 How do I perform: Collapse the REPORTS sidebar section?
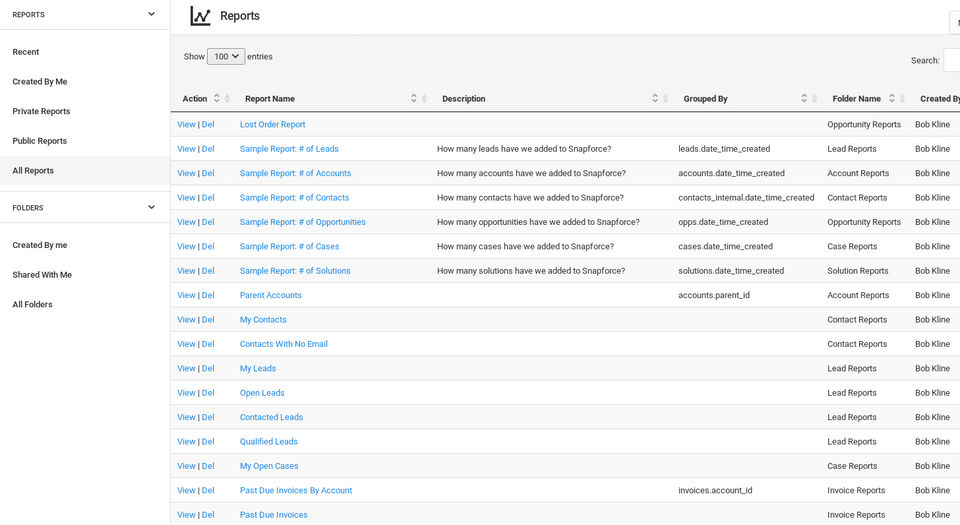151,14
